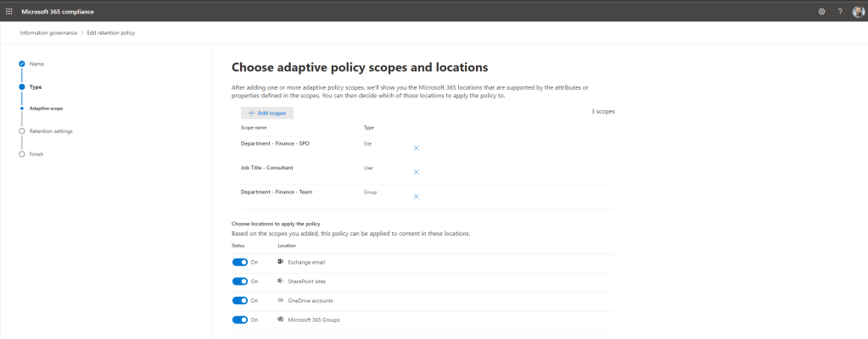Click the help question mark icon
This screenshot has width=868, height=339.
point(840,11)
